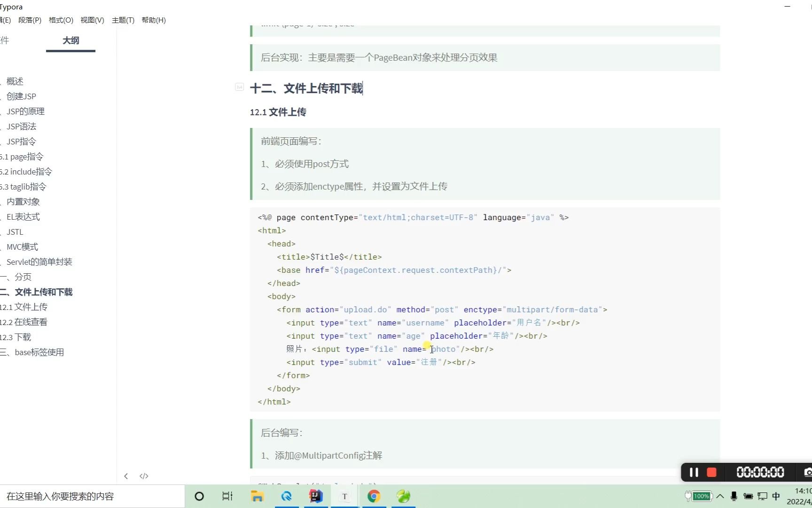Open the 视图(V) view menu
Screen dimensions: 812x508
coord(92,20)
